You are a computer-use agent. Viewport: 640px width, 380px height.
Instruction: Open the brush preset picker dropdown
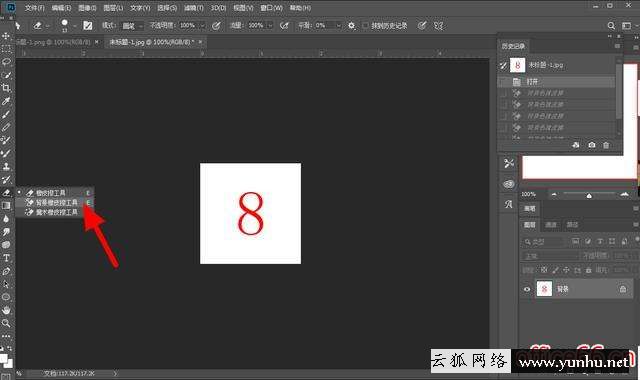tap(75, 26)
